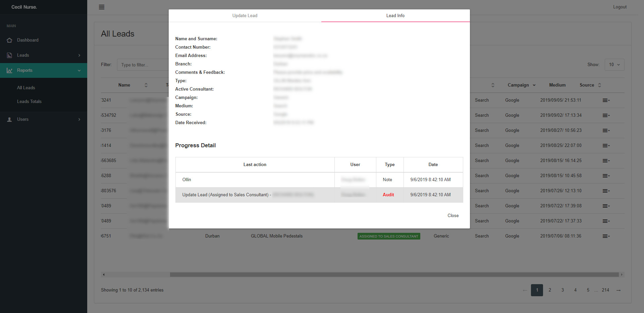Viewport: 644px width, 313px height.
Task: Open the Show entries count dropdown
Action: [614, 65]
